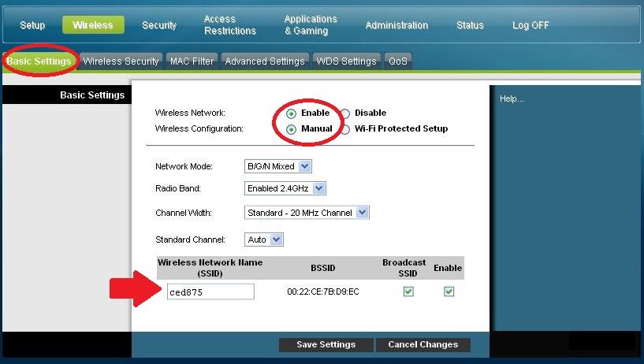Open the MAC Filter sub-tab
This screenshot has height=364, width=644.
pyautogui.click(x=192, y=61)
